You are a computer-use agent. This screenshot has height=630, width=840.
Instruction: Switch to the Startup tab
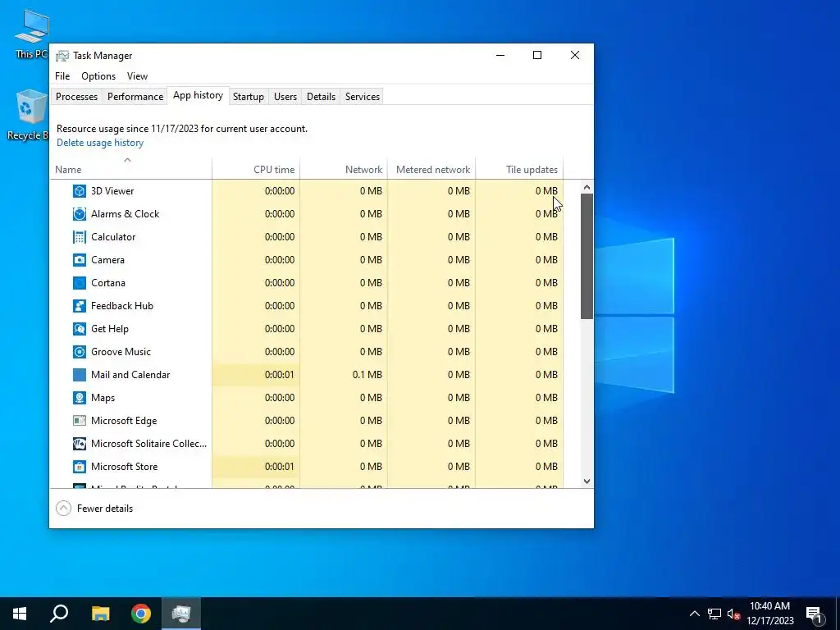248,97
